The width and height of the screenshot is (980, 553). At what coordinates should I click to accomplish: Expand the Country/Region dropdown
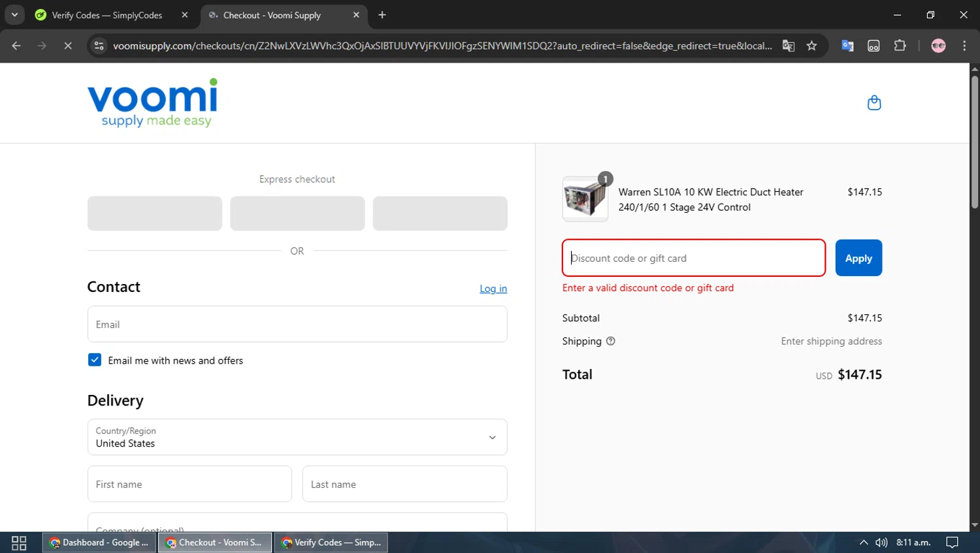coord(297,437)
